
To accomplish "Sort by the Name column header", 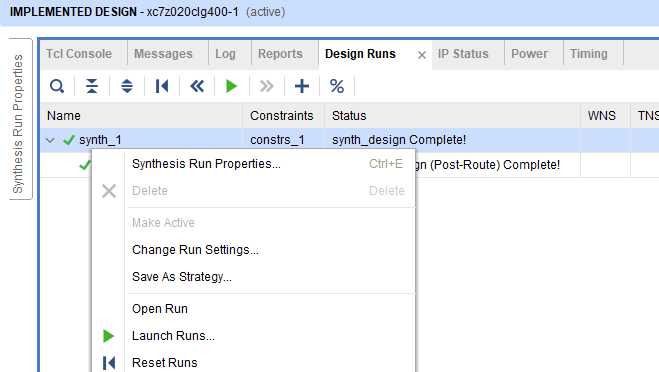I will [x=141, y=116].
